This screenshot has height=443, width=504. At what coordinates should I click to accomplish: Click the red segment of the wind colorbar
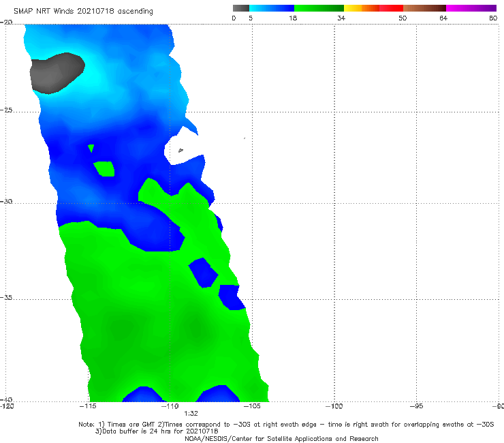point(391,8)
